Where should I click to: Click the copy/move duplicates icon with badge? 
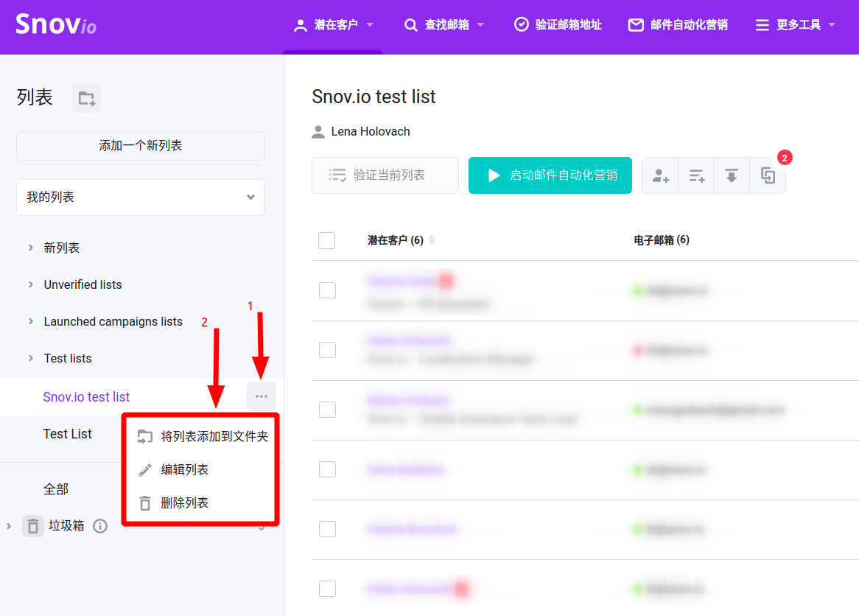[768, 175]
